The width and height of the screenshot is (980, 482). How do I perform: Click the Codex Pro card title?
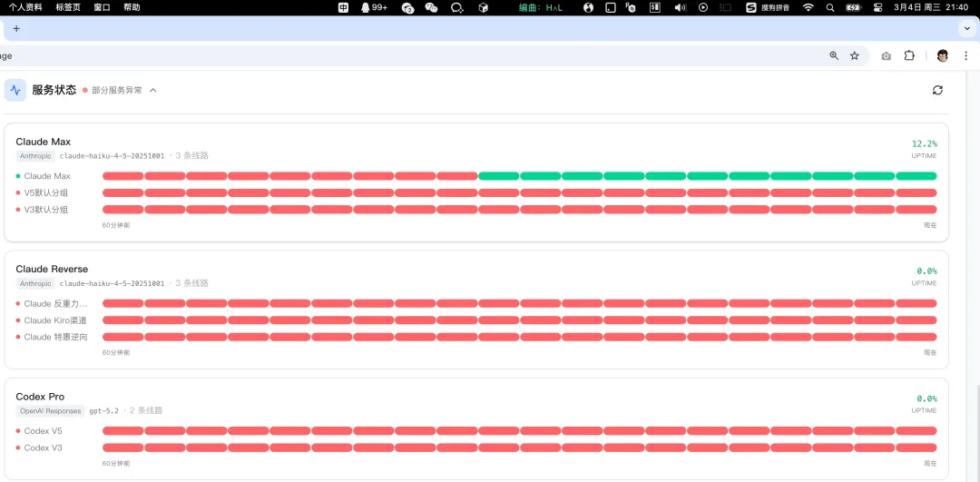pos(40,397)
